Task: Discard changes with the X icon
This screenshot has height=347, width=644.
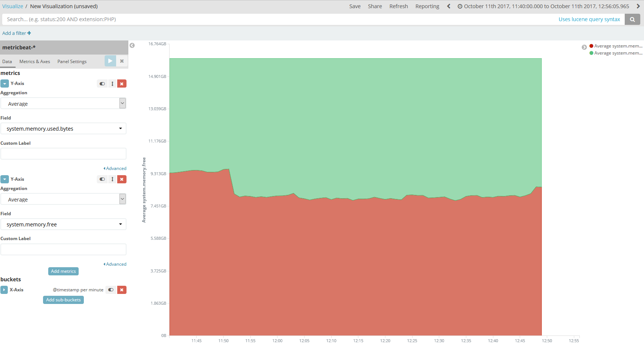Action: click(122, 61)
